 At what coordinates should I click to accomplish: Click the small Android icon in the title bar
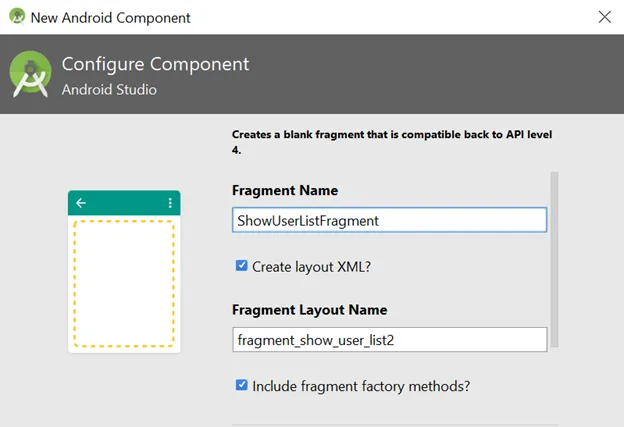[x=17, y=16]
